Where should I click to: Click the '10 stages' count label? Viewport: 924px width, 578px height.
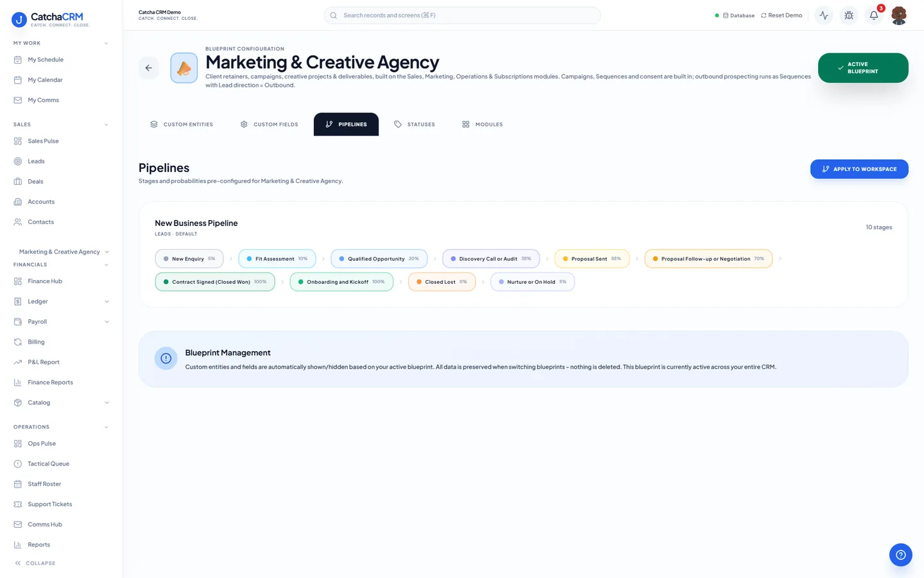[878, 227]
